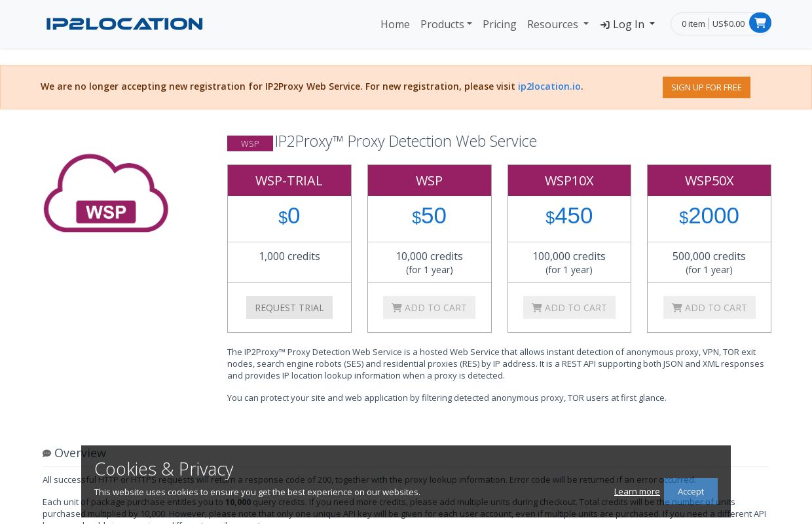Click the Log In arrow icon
The height and width of the screenshot is (524, 812).
(x=605, y=25)
